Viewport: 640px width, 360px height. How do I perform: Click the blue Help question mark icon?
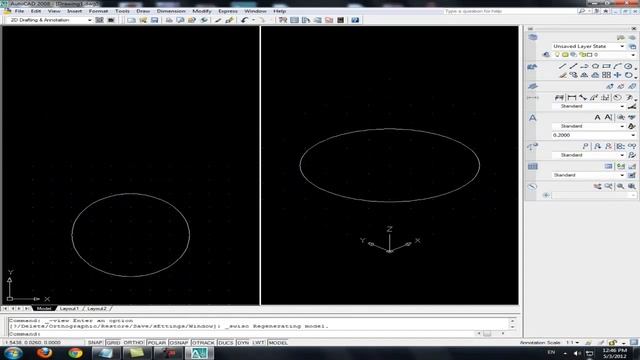point(355,20)
